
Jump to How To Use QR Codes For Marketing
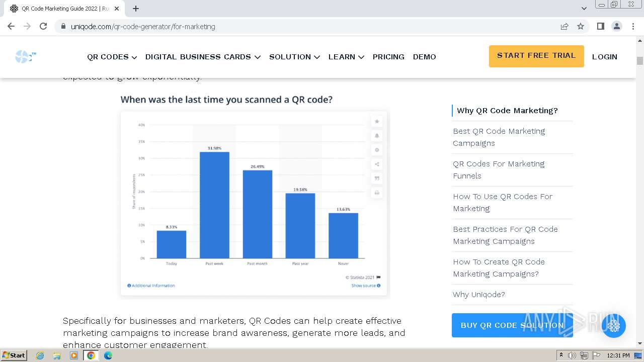point(503,203)
